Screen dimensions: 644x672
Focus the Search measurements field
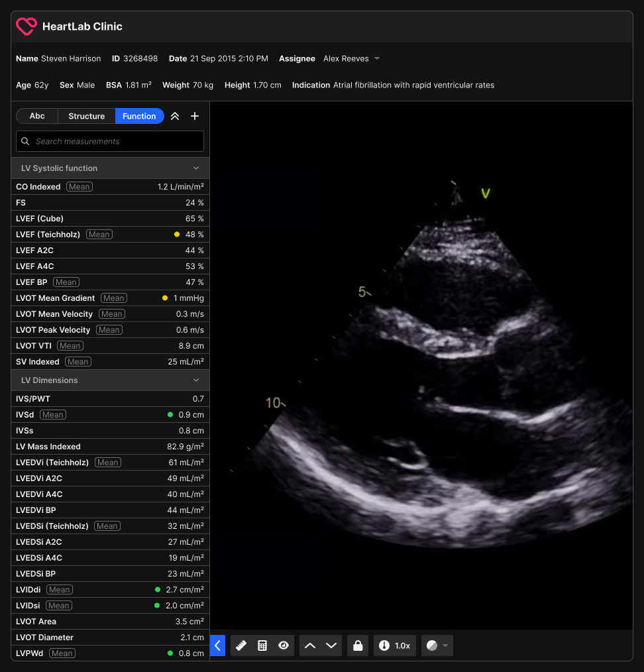tap(110, 141)
